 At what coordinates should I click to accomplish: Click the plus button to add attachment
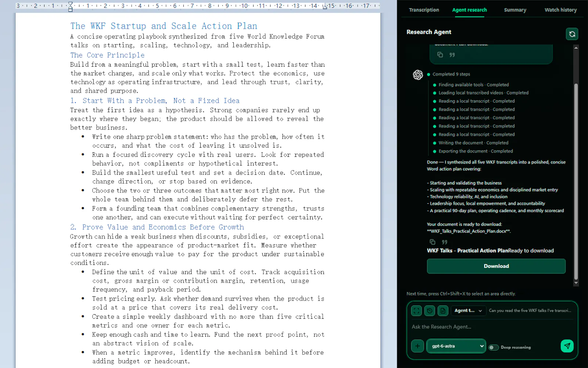(417, 346)
